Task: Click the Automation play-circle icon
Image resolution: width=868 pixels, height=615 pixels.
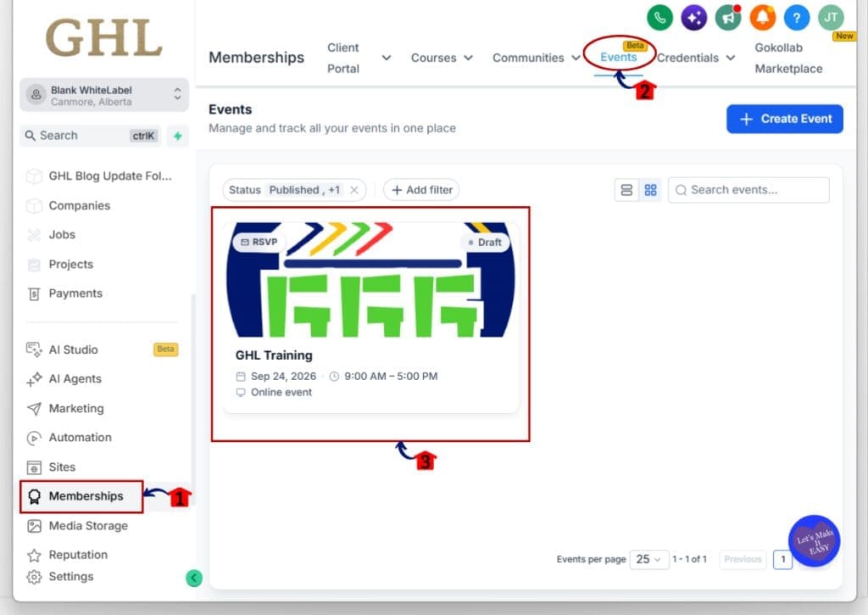Action: pos(34,439)
